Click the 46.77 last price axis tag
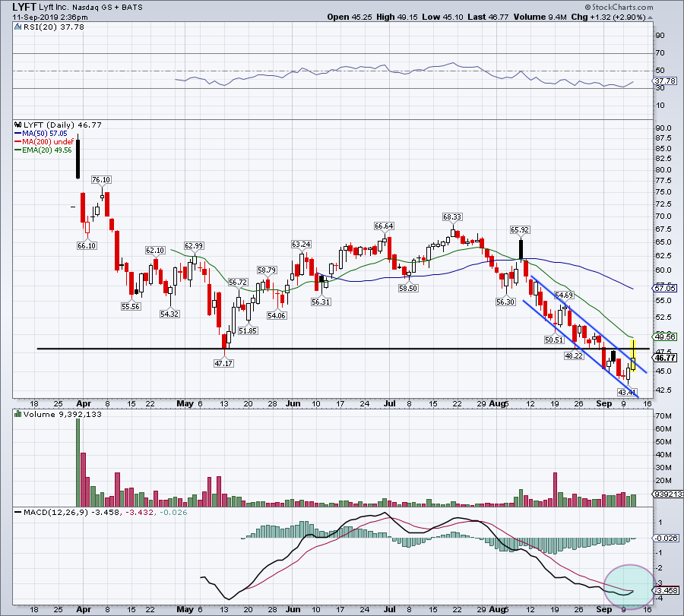 [x=665, y=358]
